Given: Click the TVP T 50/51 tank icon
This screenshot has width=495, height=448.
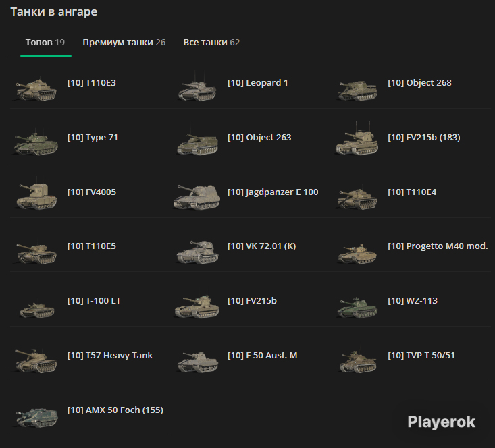Looking at the screenshot, I should pos(358,361).
